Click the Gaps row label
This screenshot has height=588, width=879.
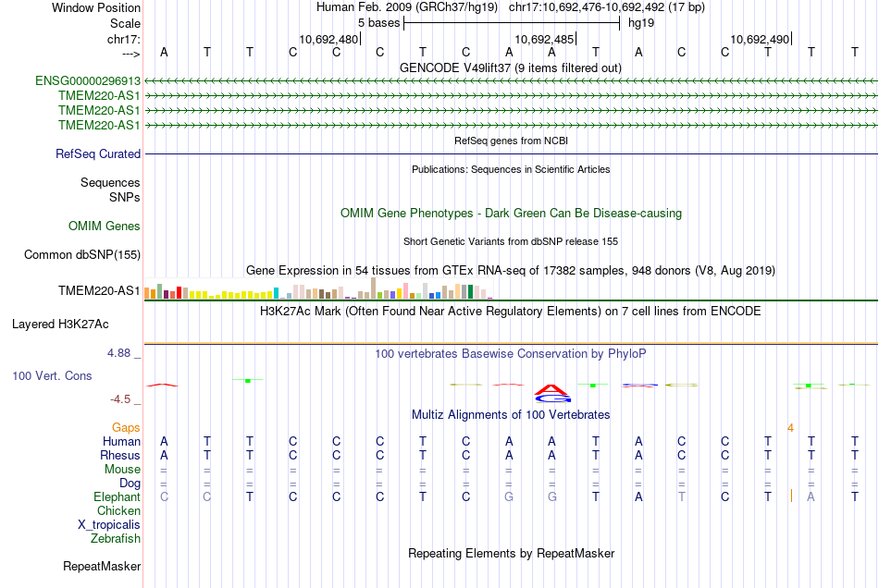point(126,428)
